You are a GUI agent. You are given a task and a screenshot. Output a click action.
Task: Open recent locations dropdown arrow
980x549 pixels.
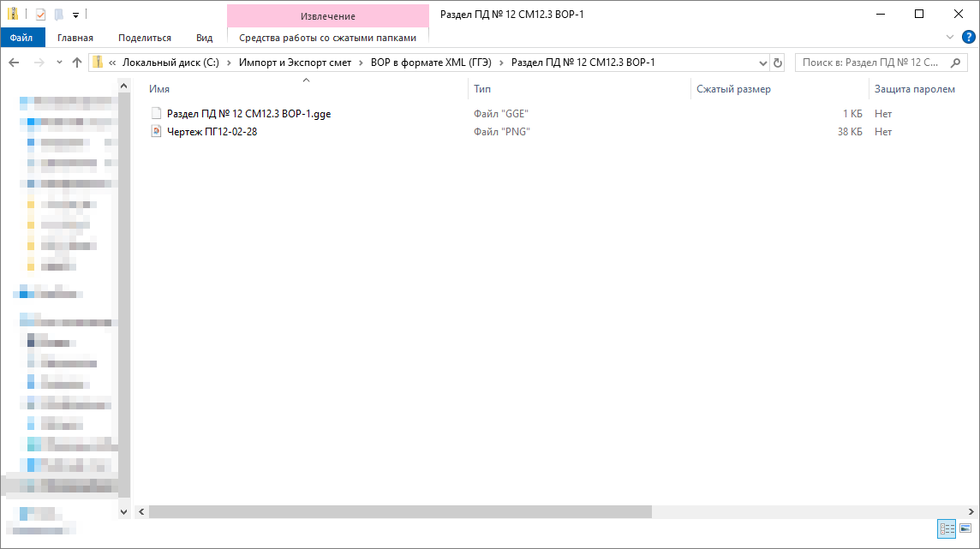click(59, 63)
